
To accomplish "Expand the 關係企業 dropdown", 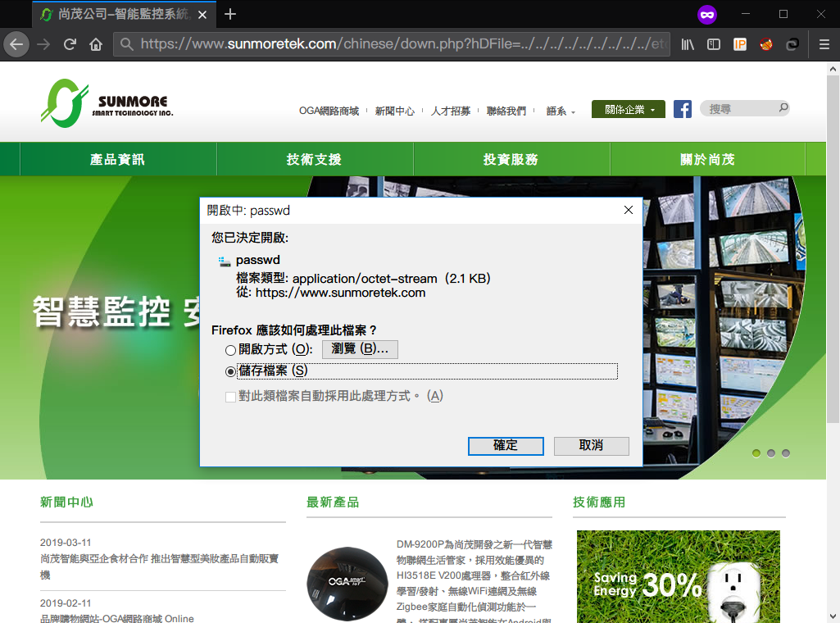I will coord(629,109).
